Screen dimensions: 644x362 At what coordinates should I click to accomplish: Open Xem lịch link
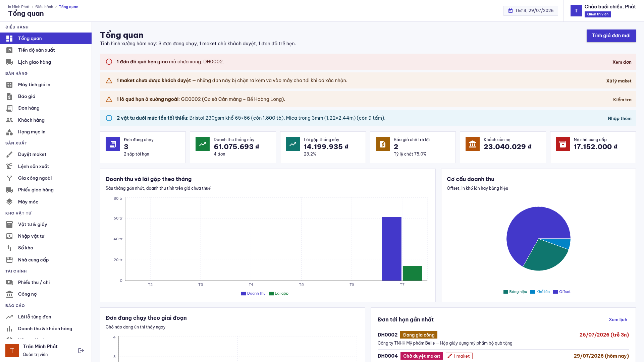click(618, 319)
